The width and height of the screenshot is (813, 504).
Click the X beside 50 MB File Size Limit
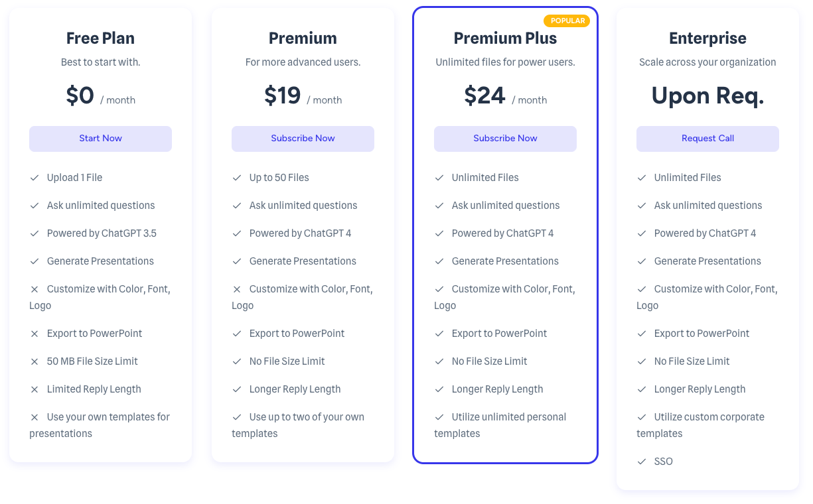click(x=35, y=361)
